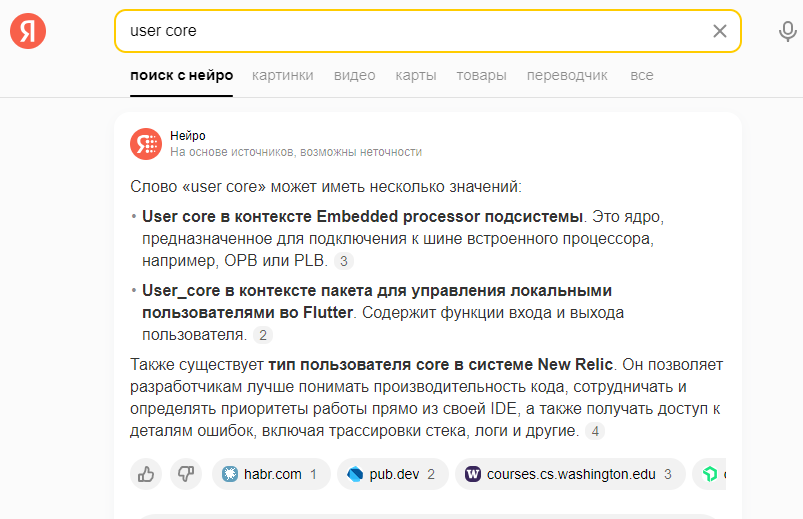Screen dimensions: 803x519
Task: Click the search input with 'user core'
Action: coord(410,31)
